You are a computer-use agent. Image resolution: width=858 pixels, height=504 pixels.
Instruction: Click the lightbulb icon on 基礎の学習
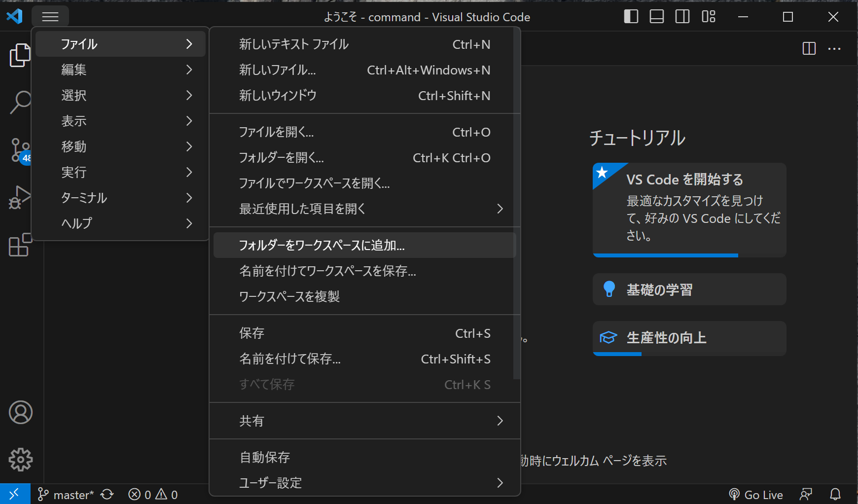(609, 289)
